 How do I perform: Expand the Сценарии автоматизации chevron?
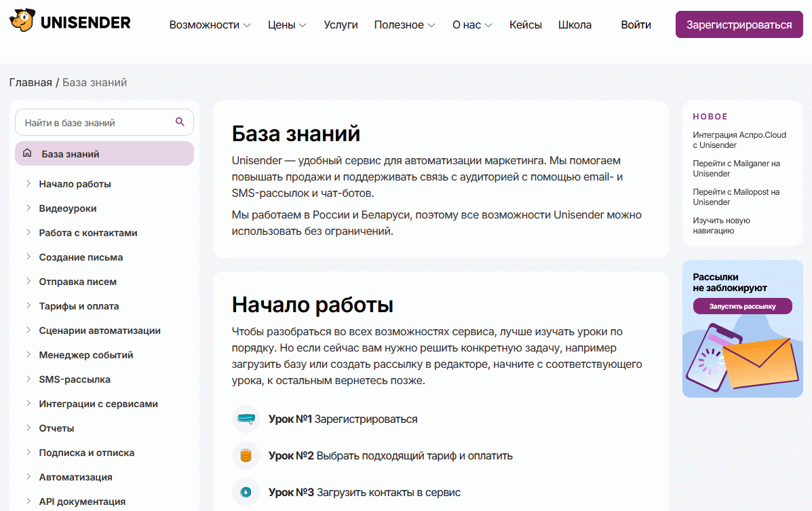pos(28,330)
